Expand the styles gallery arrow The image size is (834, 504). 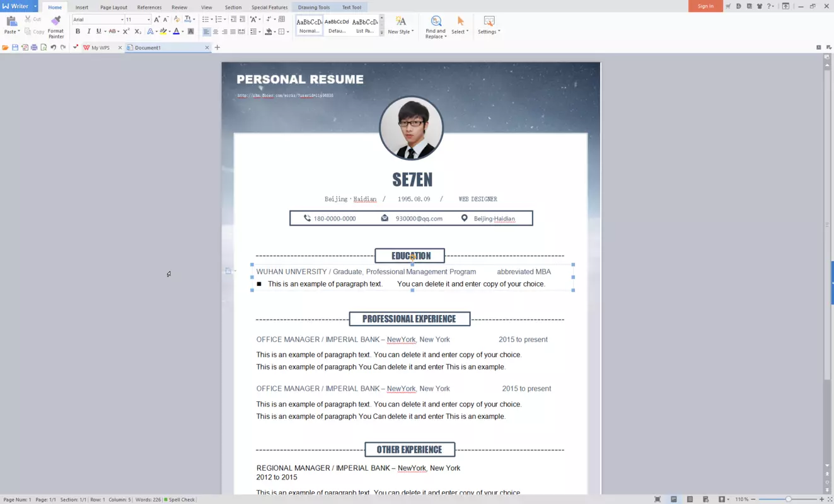(381, 33)
